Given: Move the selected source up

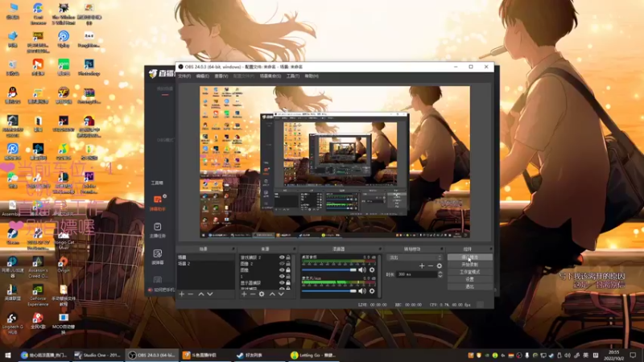Looking at the screenshot, I should [x=272, y=294].
